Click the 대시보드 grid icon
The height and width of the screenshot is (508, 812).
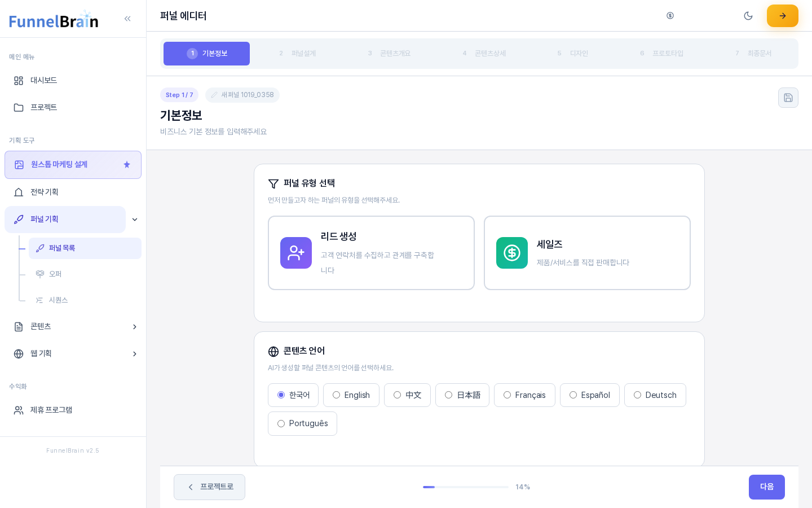(x=19, y=81)
